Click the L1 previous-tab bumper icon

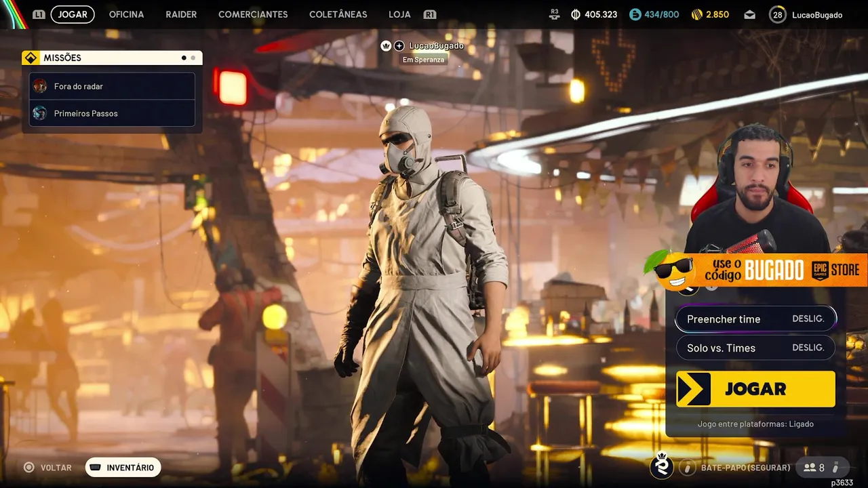(x=39, y=14)
